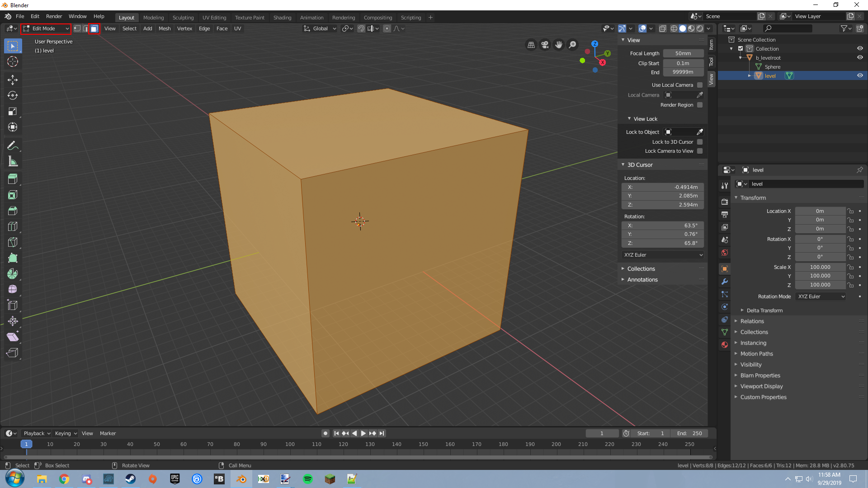Open the Edit Mode dropdown
868x488 pixels.
pos(46,28)
